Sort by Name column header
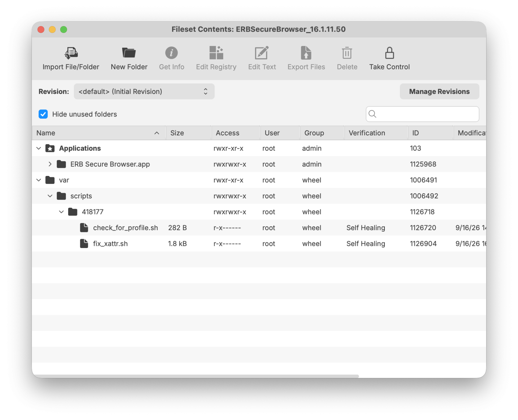Image resolution: width=518 pixels, height=420 pixels. (x=99, y=133)
